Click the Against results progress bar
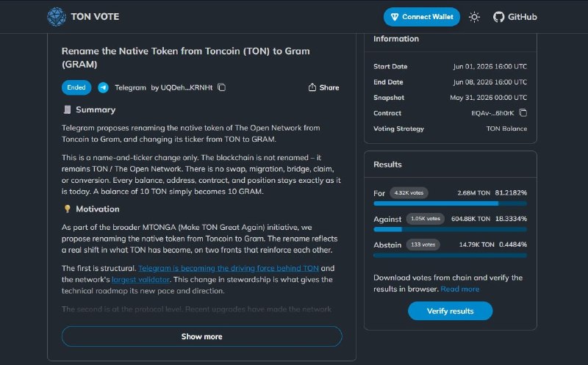Screen dimensions: 588x365 coord(450,229)
